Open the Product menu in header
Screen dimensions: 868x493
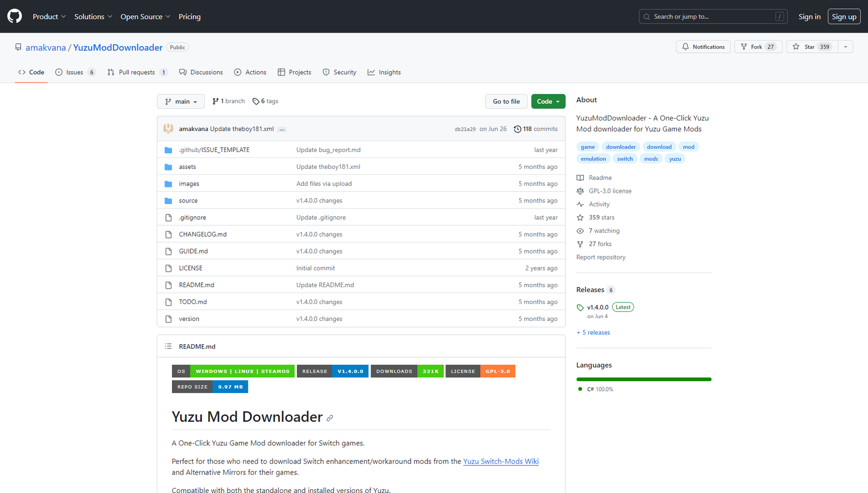(49, 17)
